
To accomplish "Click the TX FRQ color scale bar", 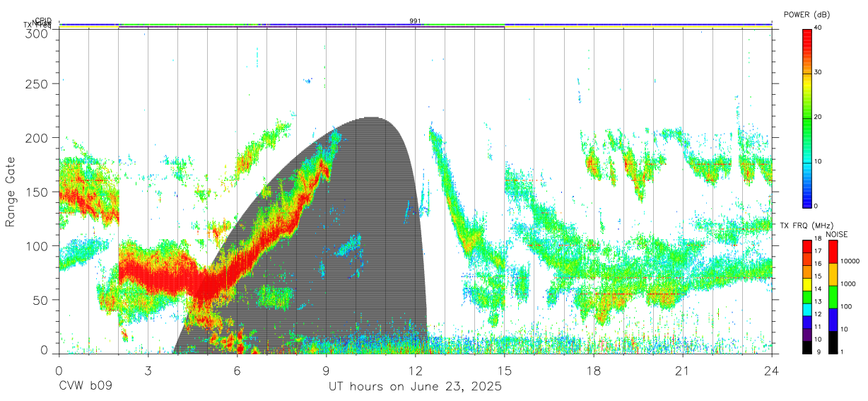I will point(807,296).
